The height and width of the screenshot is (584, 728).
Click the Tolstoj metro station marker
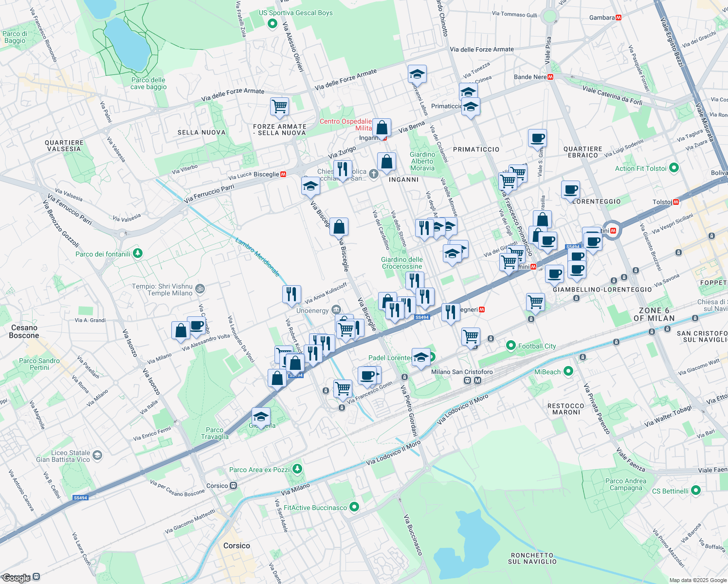click(675, 201)
